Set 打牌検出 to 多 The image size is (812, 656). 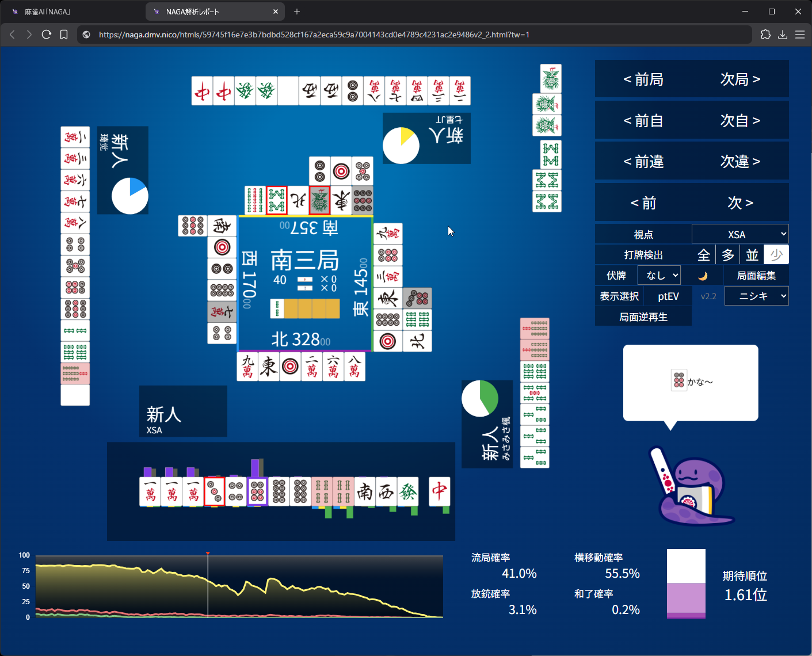coord(728,255)
